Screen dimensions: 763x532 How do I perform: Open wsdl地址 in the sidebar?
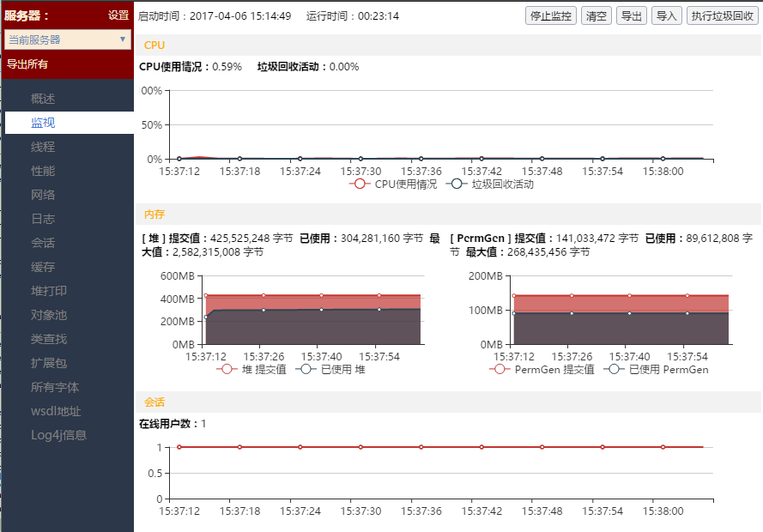point(55,411)
